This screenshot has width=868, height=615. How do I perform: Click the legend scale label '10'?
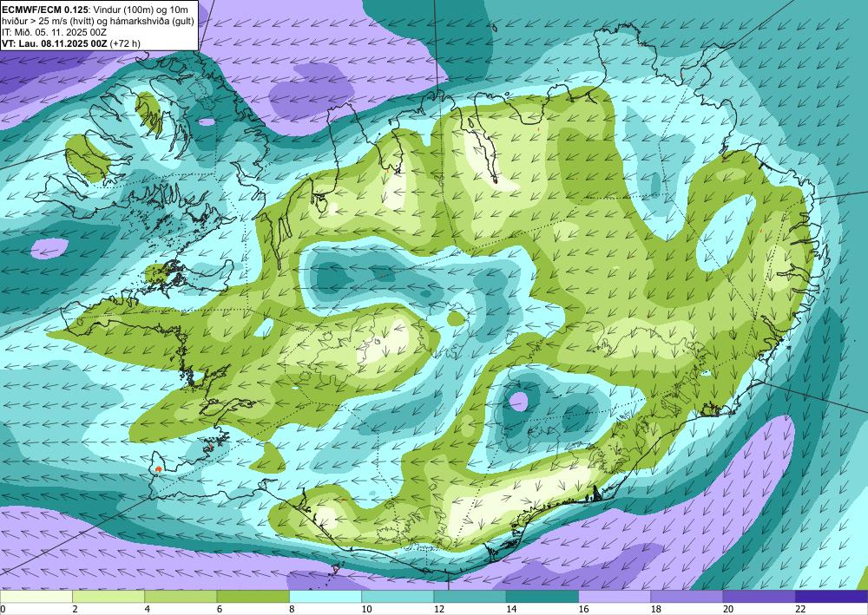click(366, 610)
